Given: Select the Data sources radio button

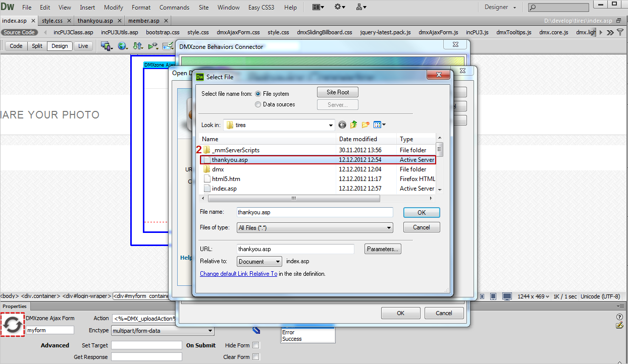Looking at the screenshot, I should tap(258, 104).
